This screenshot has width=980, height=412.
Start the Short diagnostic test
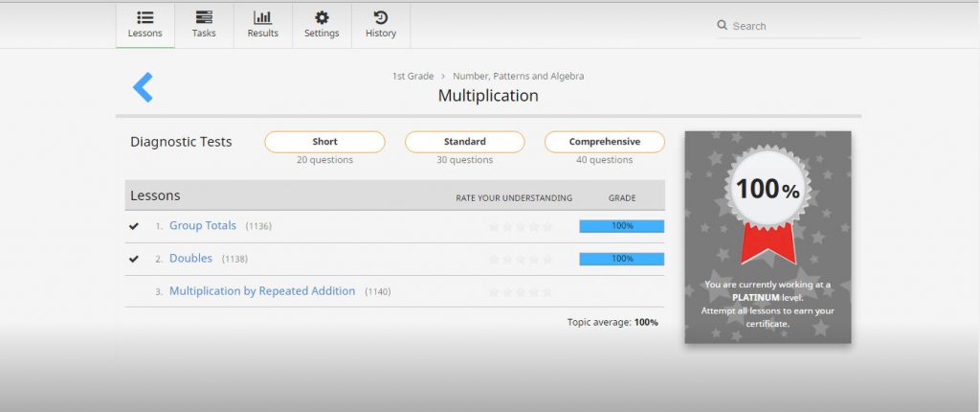point(324,142)
